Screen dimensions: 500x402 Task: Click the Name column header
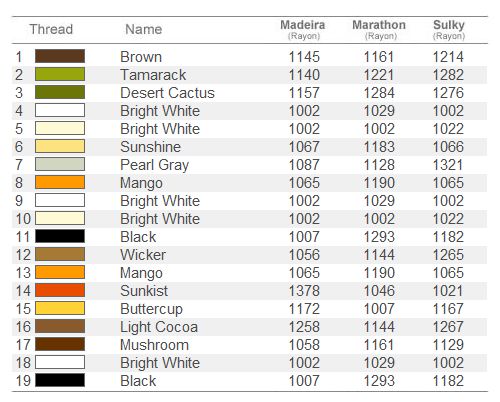(x=144, y=29)
